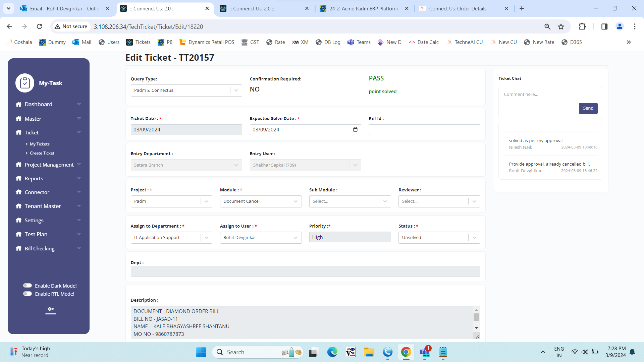
Task: Click the Windows taskbar Search box
Action: pyautogui.click(x=258, y=352)
